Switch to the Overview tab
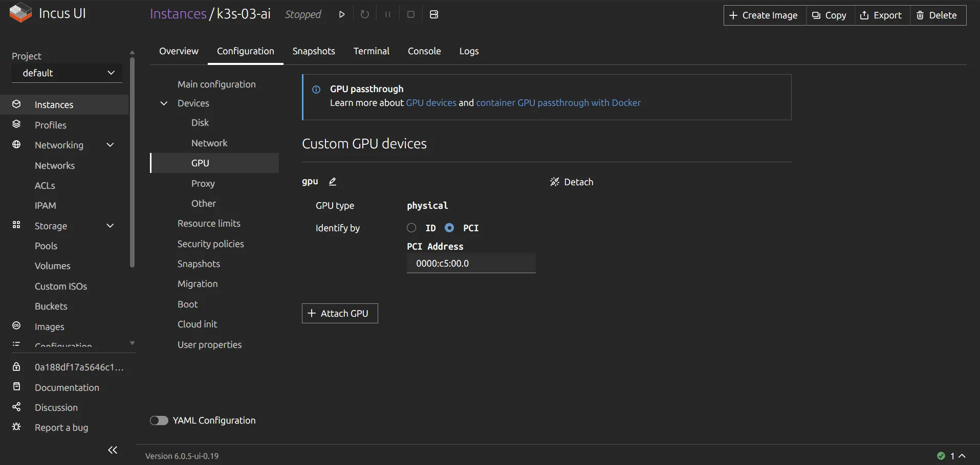This screenshot has width=980, height=465. (x=179, y=51)
